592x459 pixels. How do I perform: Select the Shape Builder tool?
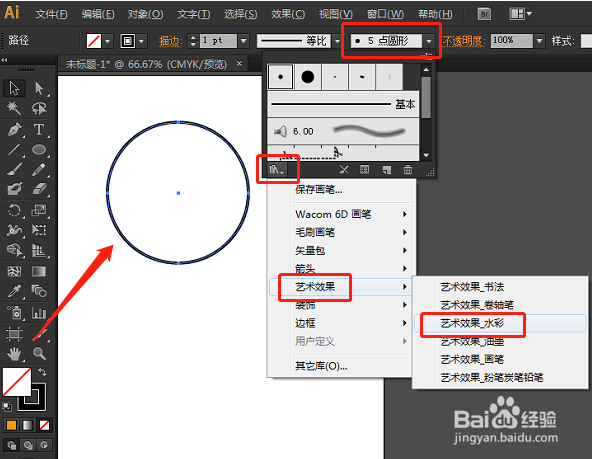click(x=14, y=250)
